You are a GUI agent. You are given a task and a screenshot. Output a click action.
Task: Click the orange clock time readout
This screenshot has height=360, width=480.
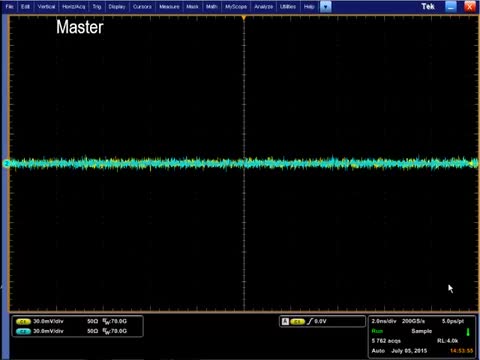461,351
